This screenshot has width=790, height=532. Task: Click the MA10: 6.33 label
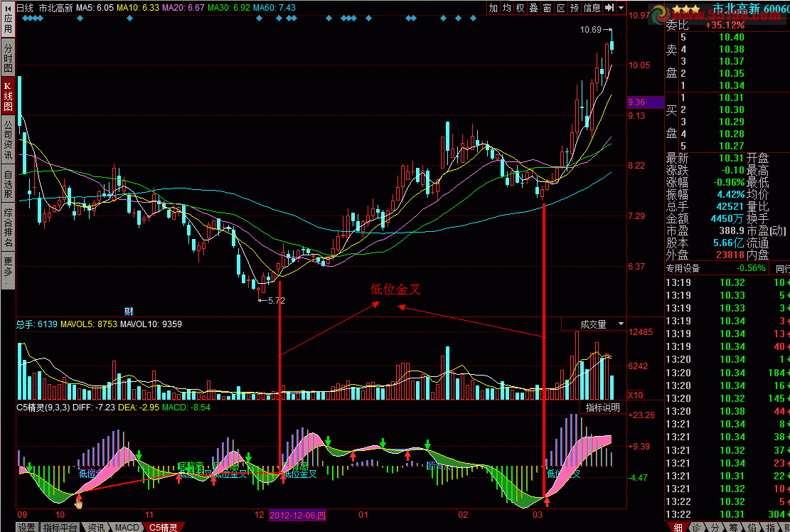(137, 8)
